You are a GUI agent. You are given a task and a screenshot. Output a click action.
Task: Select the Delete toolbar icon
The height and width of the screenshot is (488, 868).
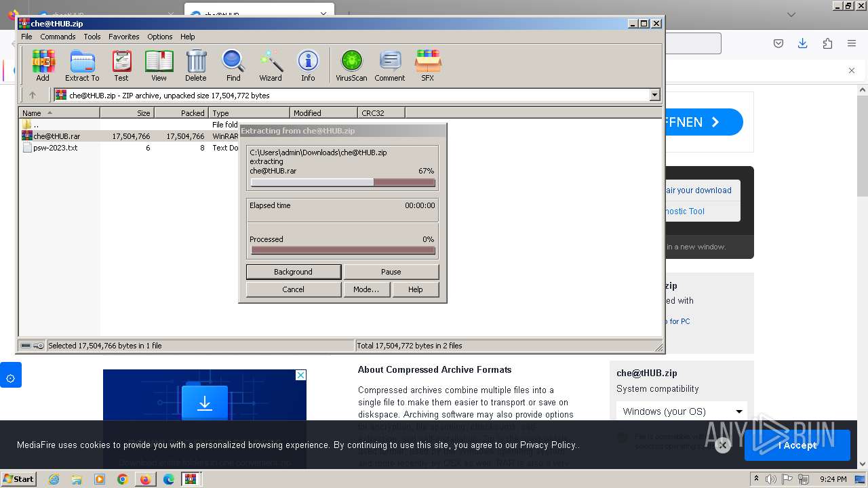196,66
